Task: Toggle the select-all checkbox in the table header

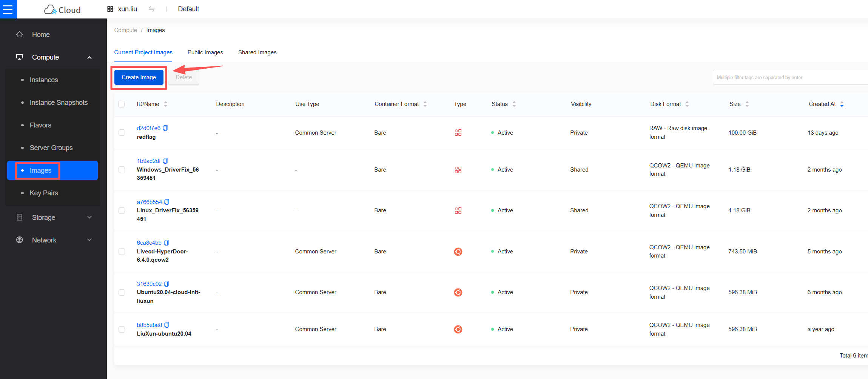Action: [x=121, y=104]
